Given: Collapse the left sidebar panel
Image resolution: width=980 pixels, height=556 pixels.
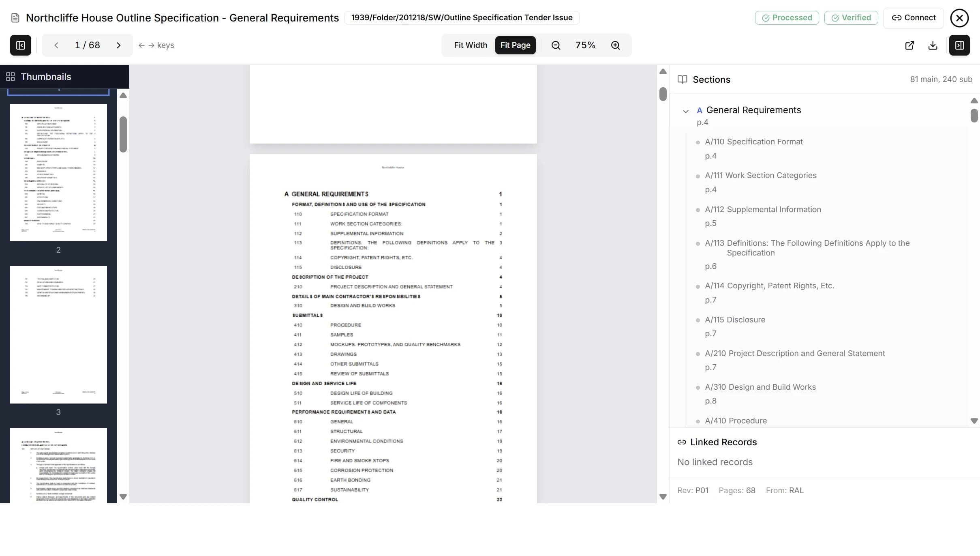Looking at the screenshot, I should pyautogui.click(x=20, y=45).
